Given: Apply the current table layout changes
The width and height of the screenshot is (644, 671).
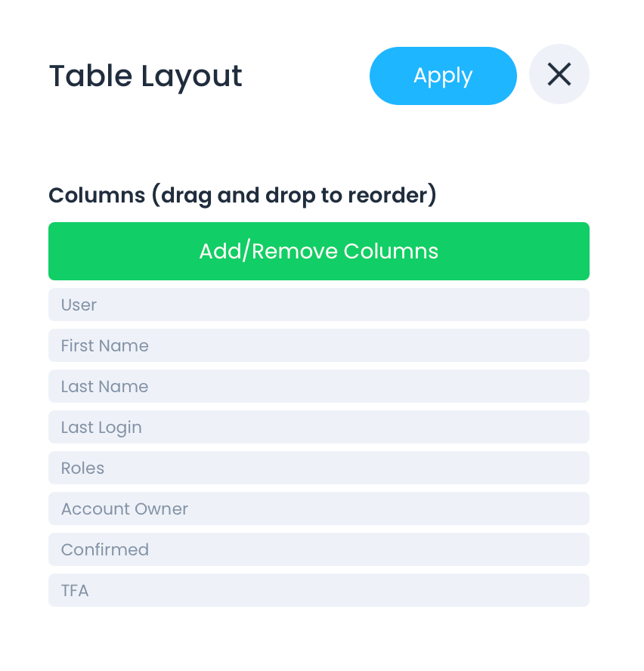Looking at the screenshot, I should (443, 75).
